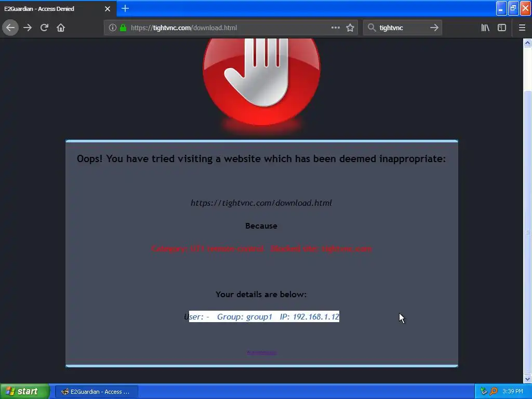Image resolution: width=532 pixels, height=399 pixels.
Task: Reload the blocked page
Action: (44, 28)
